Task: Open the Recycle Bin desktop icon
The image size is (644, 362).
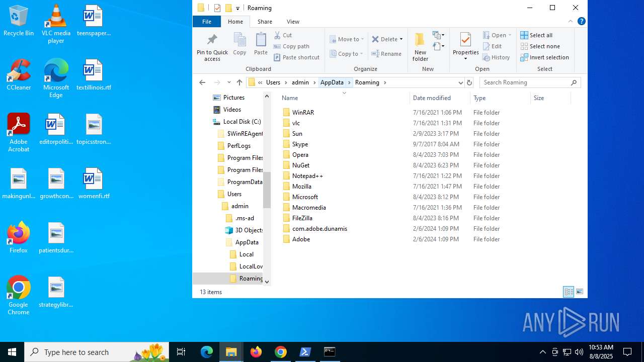Action: tap(19, 21)
